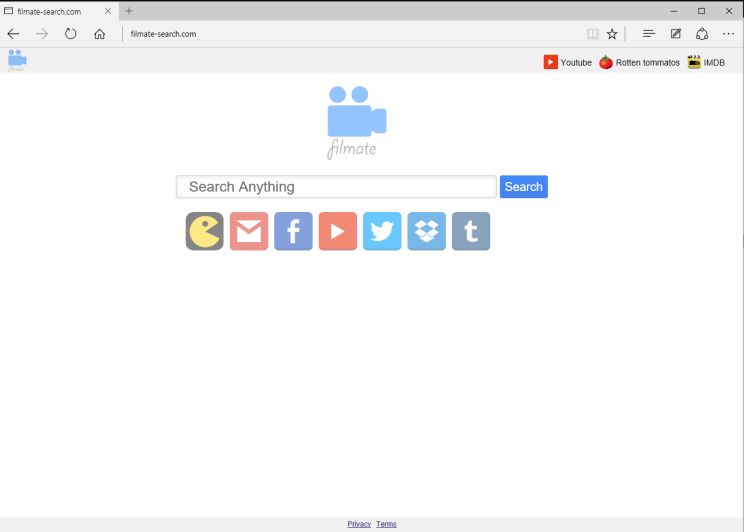
Task: Click the address bar showing filmate-search.com
Action: pos(351,34)
